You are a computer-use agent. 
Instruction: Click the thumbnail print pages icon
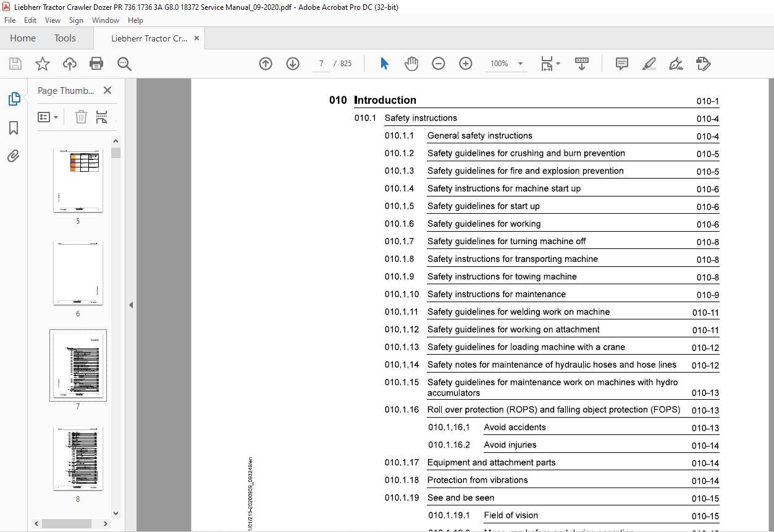click(102, 117)
